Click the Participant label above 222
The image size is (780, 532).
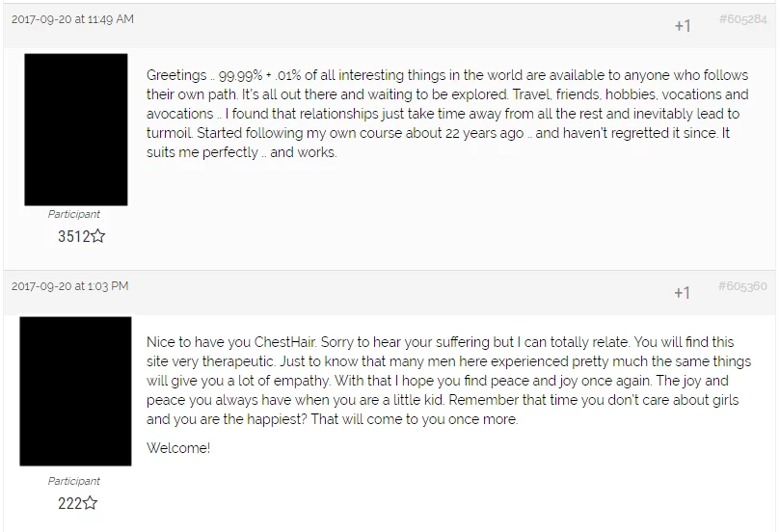[x=74, y=481]
